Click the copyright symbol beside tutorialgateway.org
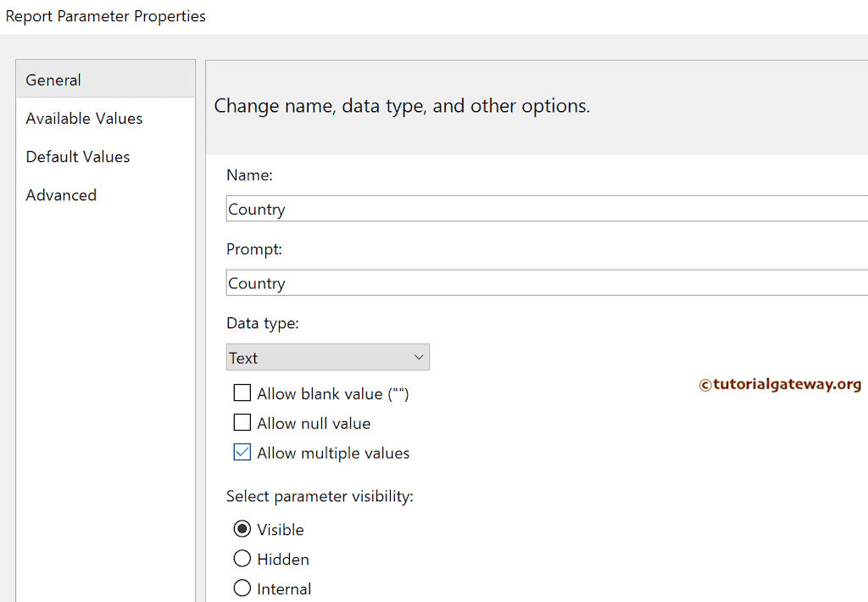The height and width of the screenshot is (602, 868). tap(705, 384)
